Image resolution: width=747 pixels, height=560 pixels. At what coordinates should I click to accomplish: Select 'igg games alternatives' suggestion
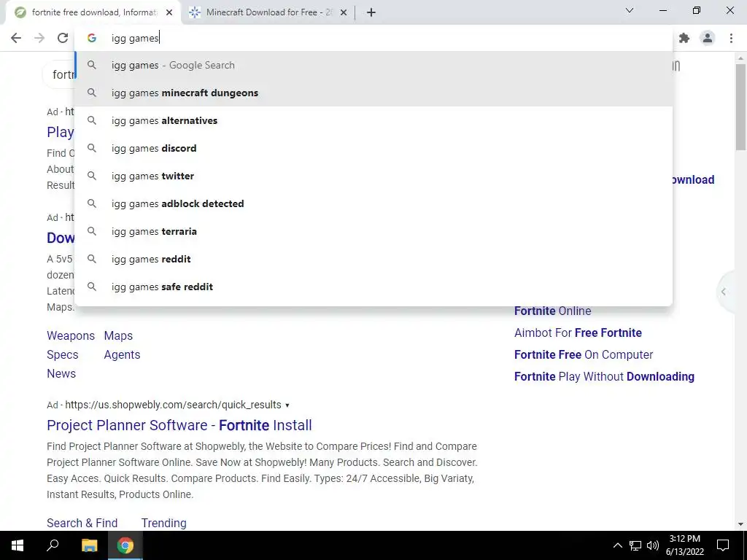[x=374, y=120]
